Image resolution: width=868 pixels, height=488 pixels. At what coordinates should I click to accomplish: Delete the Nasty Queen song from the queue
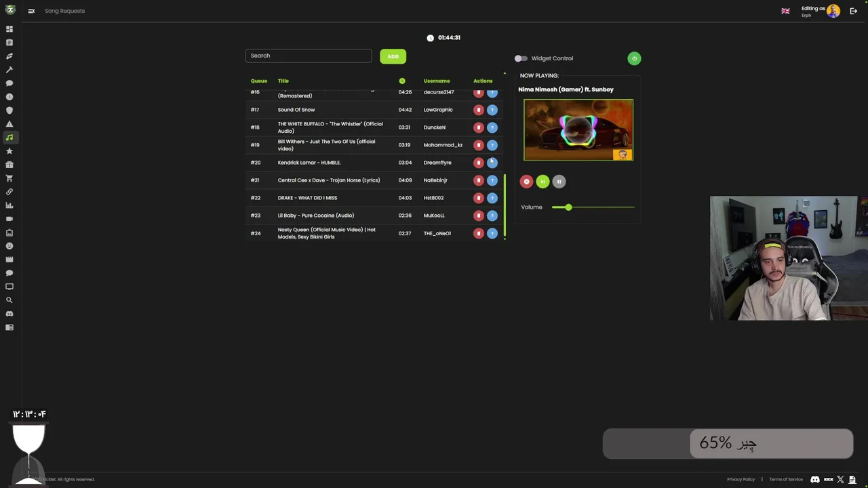pyautogui.click(x=479, y=233)
